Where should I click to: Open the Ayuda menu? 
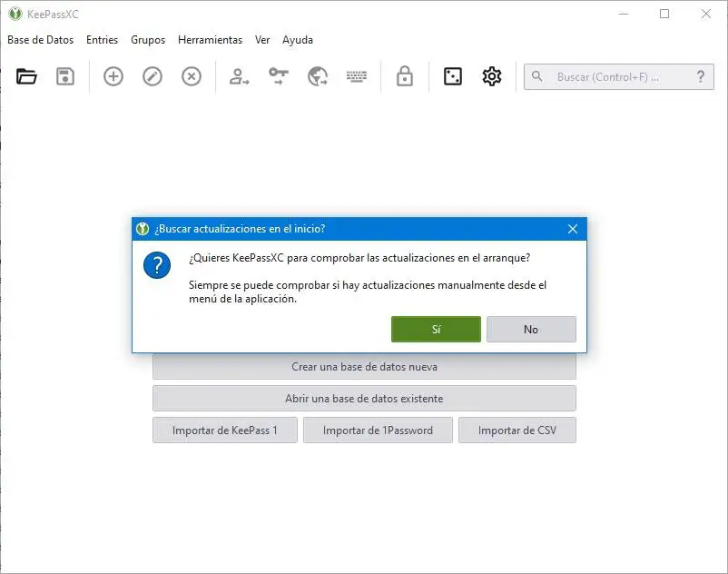(298, 40)
